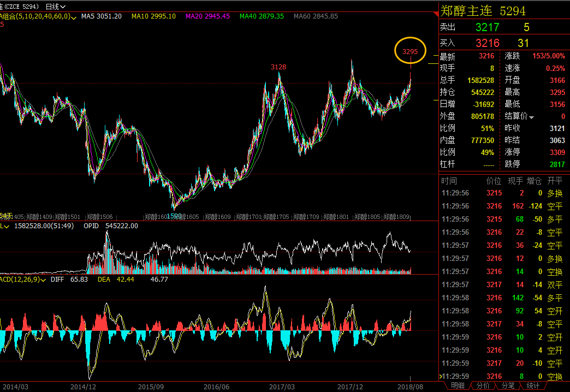Click the MA20 magenta legend label
The height and width of the screenshot is (392, 570).
tap(207, 16)
